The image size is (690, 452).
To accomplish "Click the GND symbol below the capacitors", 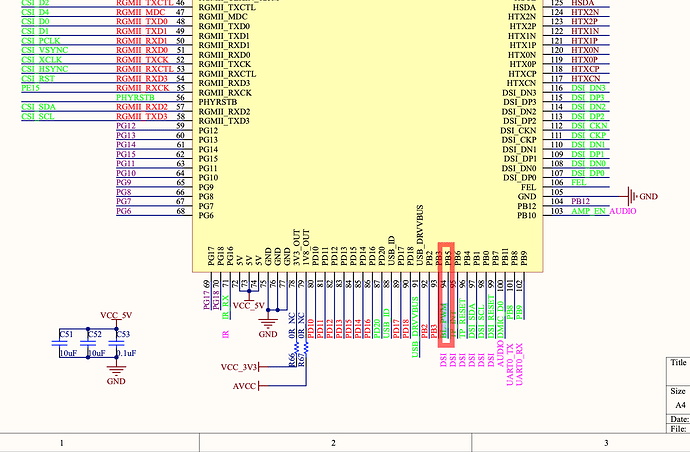I will 116,373.
